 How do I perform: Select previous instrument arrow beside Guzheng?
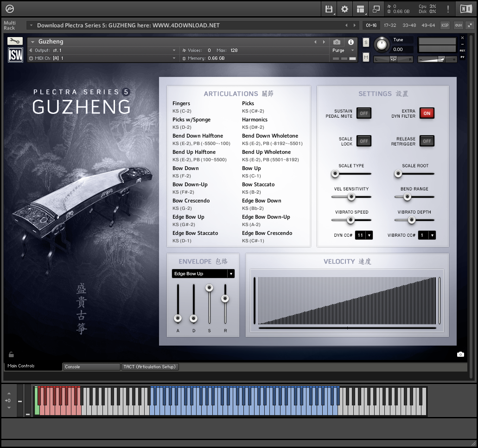tap(315, 42)
